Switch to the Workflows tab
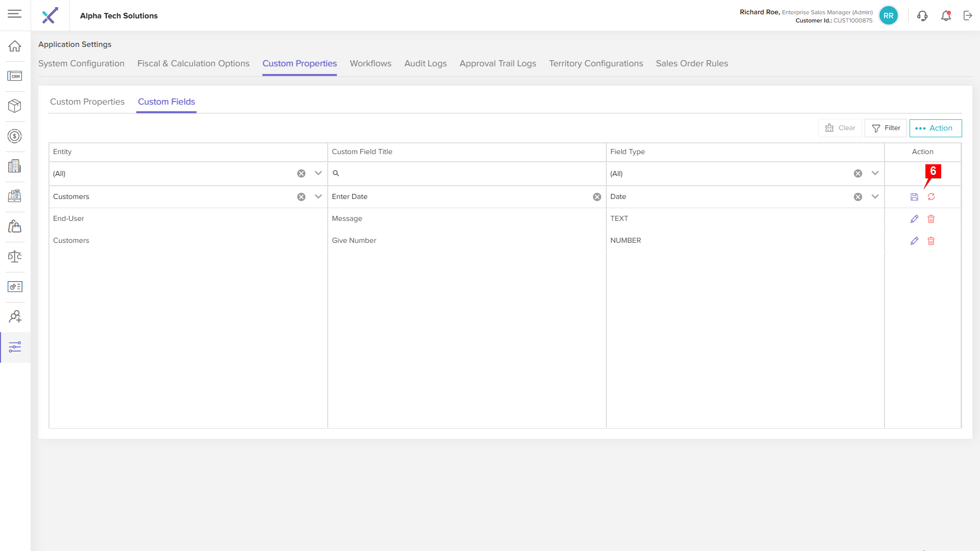 pyautogui.click(x=370, y=63)
